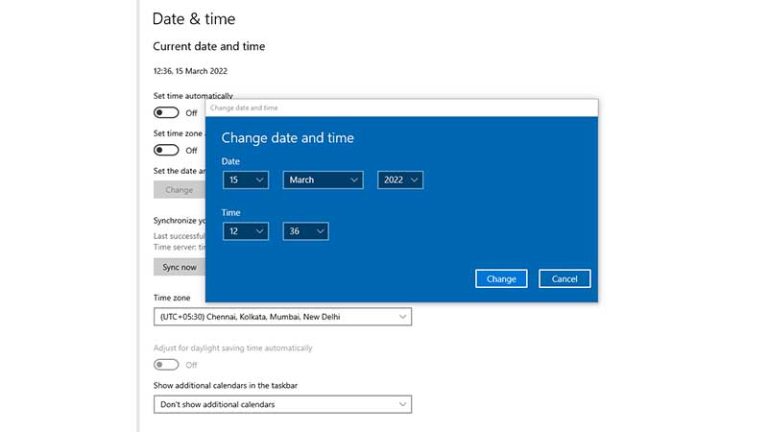Viewport: 768px width, 432px height.
Task: Enable Set time zone automatically switch
Action: 166,150
